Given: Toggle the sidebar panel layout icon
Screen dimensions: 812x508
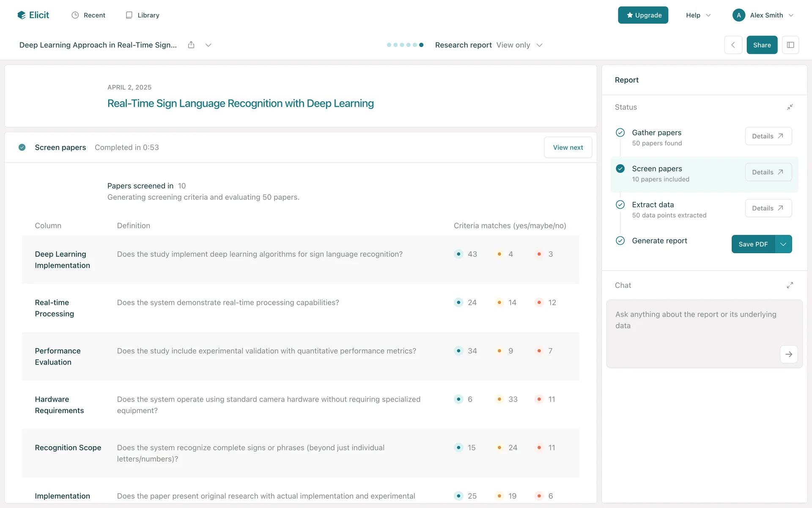Looking at the screenshot, I should click(790, 45).
